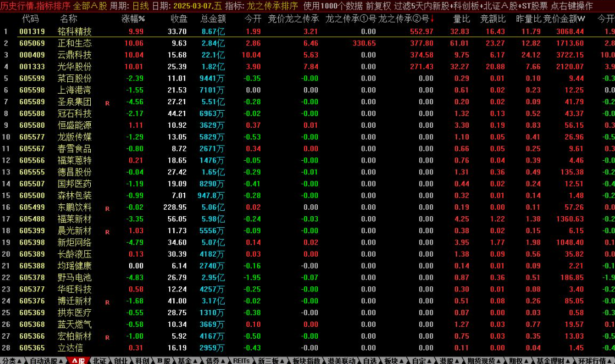Click the date 2025-03-07,五 in the title bar
This screenshot has width=615, height=364.
tap(198, 6)
